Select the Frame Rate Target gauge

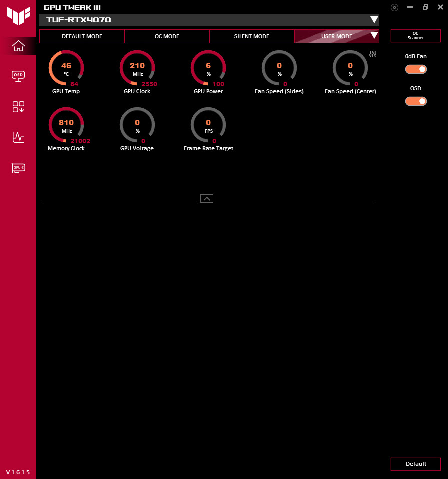pos(208,125)
